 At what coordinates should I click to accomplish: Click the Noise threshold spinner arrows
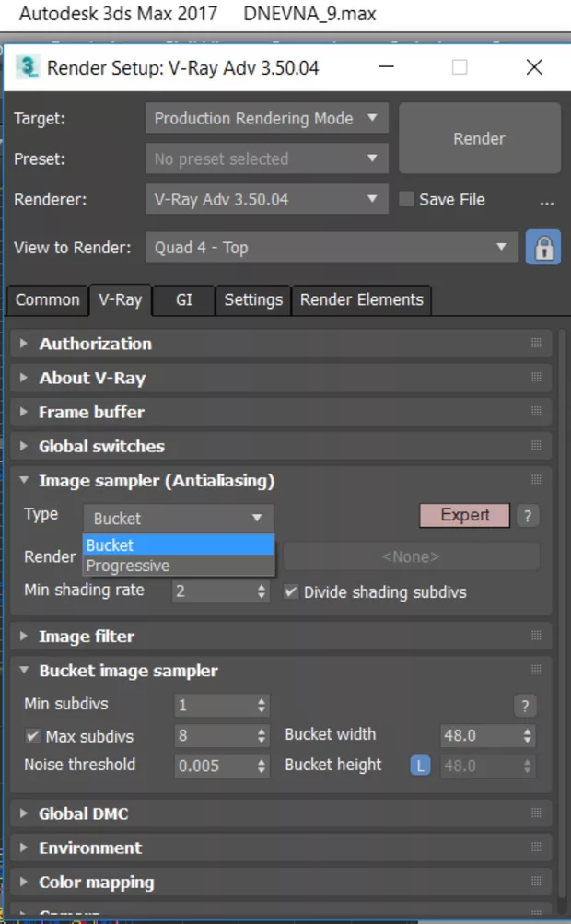[262, 766]
